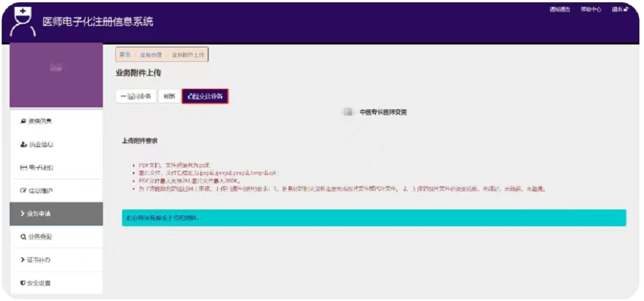
Task: Go to 首页 in the breadcrumb
Action: (x=125, y=55)
